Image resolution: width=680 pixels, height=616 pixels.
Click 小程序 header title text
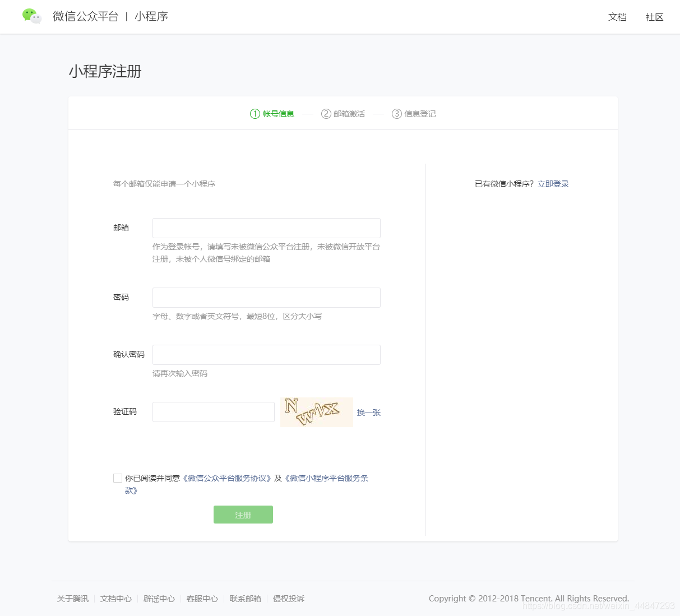coord(151,16)
